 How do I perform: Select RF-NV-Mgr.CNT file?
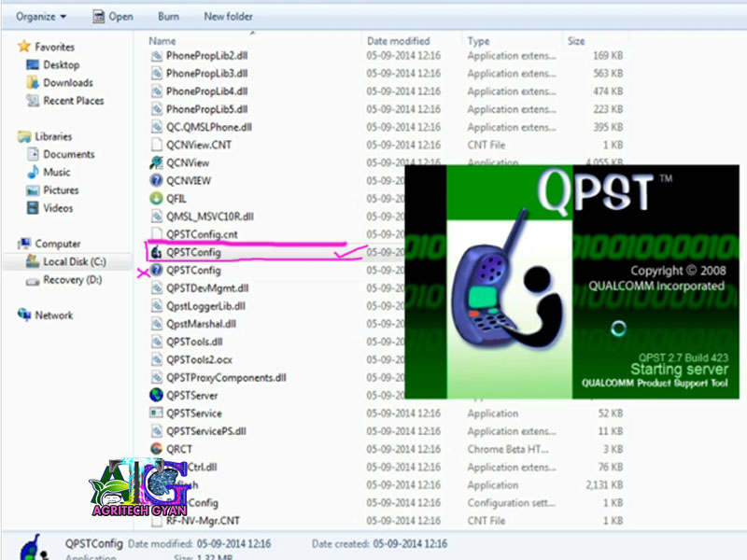tap(203, 521)
